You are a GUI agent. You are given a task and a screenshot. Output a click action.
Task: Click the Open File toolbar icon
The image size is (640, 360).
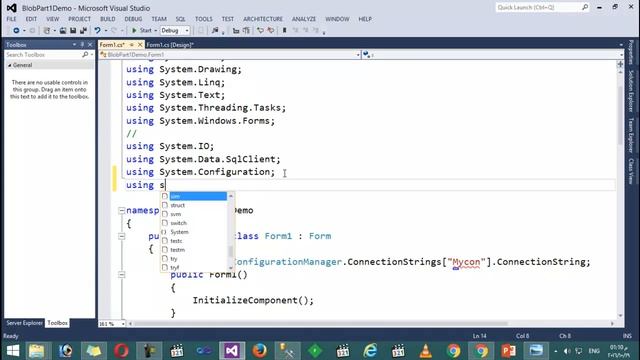[63, 31]
